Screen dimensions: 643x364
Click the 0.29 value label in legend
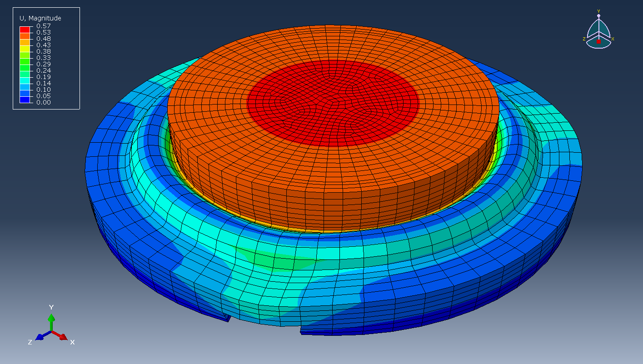pos(43,64)
